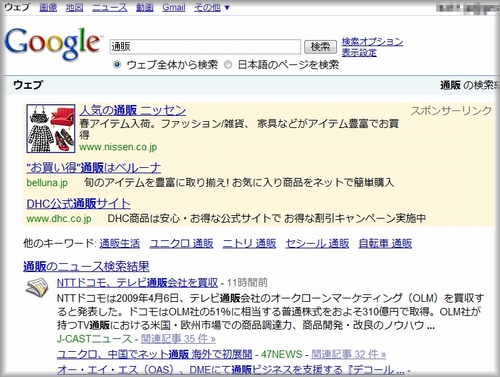This screenshot has width=500, height=377.
Task: Open Gmail from the top navigation
Action: click(x=174, y=7)
